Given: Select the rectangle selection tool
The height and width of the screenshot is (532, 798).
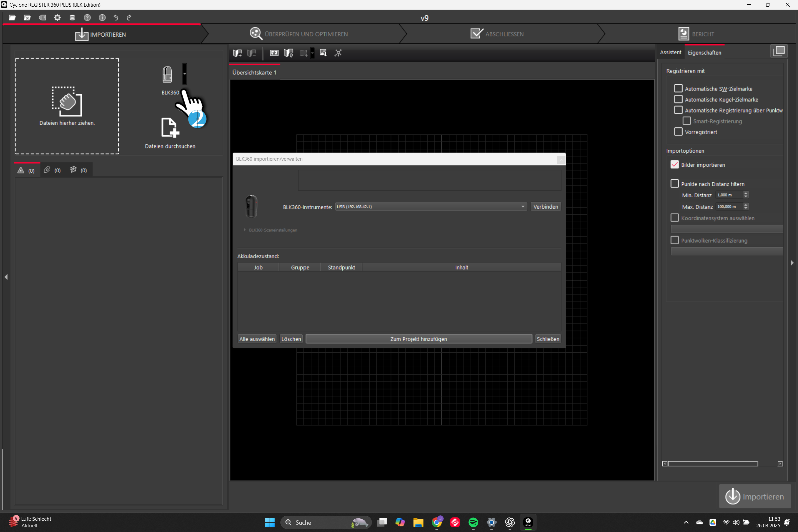Looking at the screenshot, I should 303,53.
